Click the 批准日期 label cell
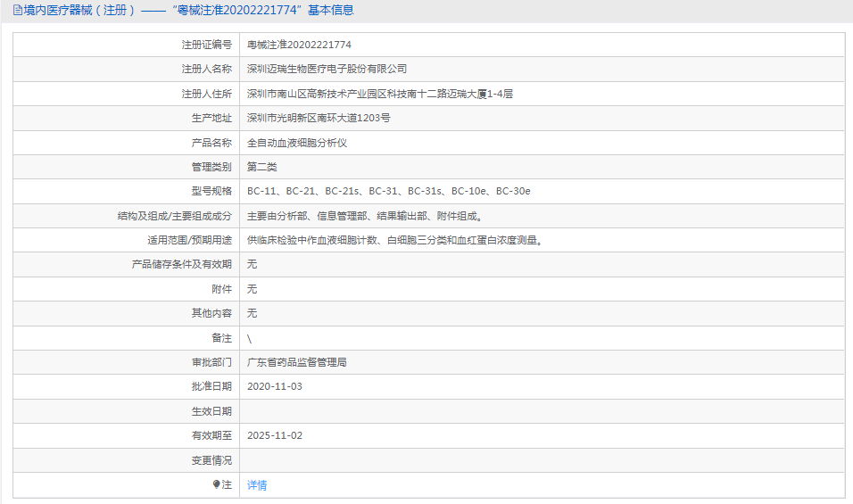 (126, 386)
